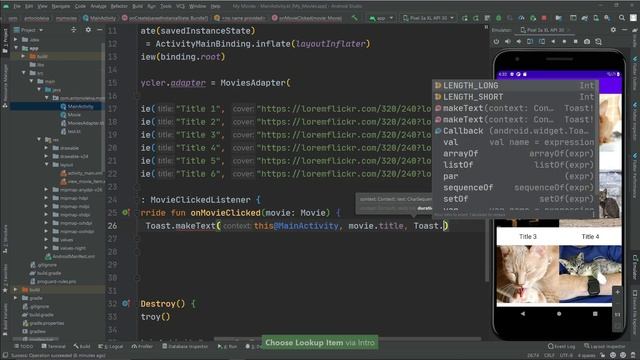Select MoviesAdapter file in project tree

pos(82,123)
